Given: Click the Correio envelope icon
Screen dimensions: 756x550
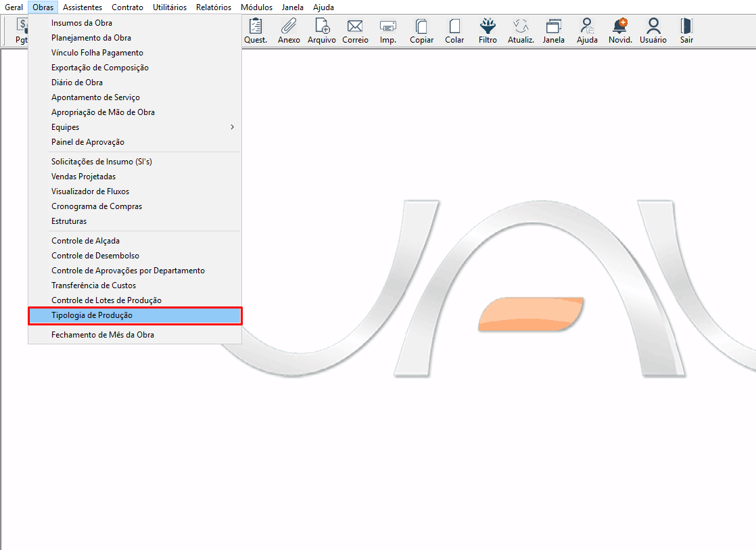Looking at the screenshot, I should click(355, 27).
